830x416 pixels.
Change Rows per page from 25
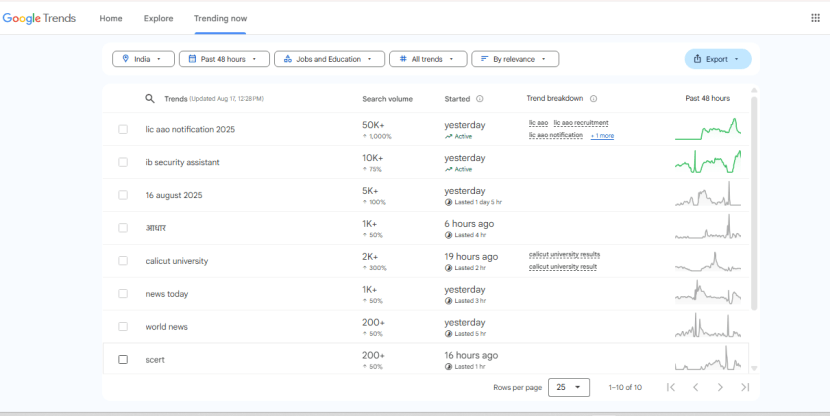(x=569, y=387)
